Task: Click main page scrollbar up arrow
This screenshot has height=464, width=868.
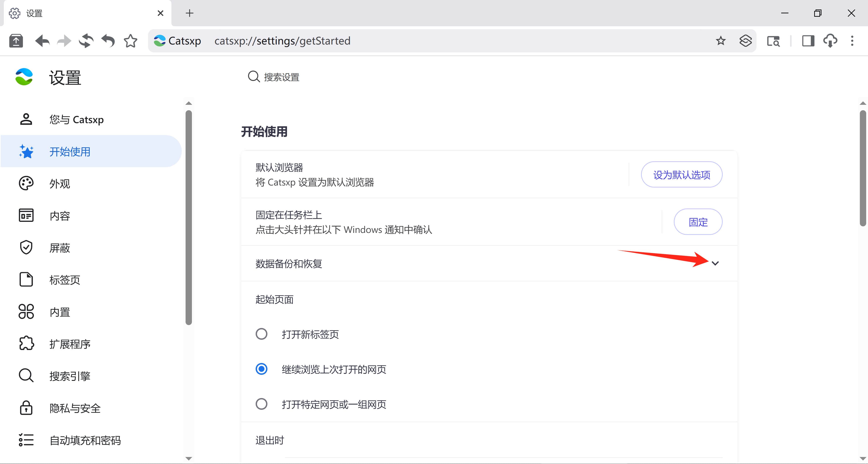Action: click(x=863, y=103)
